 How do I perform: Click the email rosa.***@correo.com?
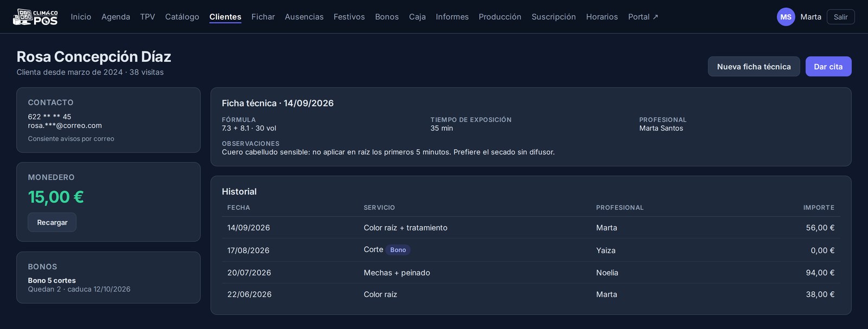[x=65, y=125]
